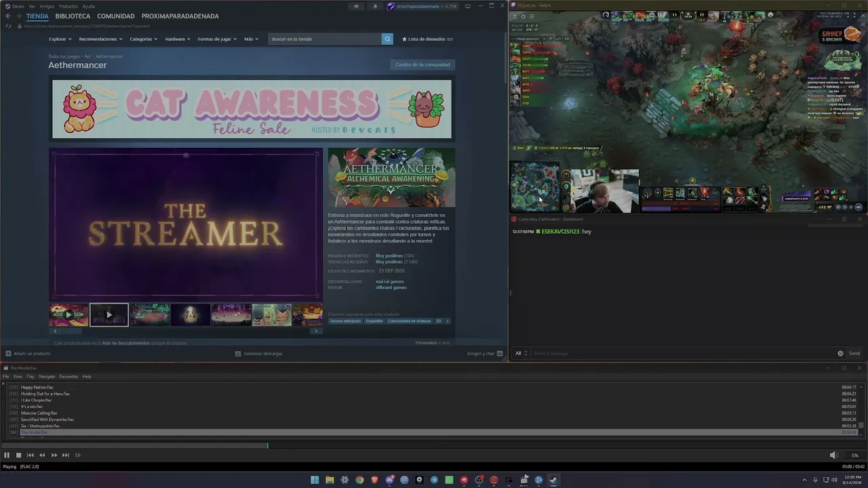The height and width of the screenshot is (488, 868).
Task: Open the All chat target selector
Action: click(521, 353)
